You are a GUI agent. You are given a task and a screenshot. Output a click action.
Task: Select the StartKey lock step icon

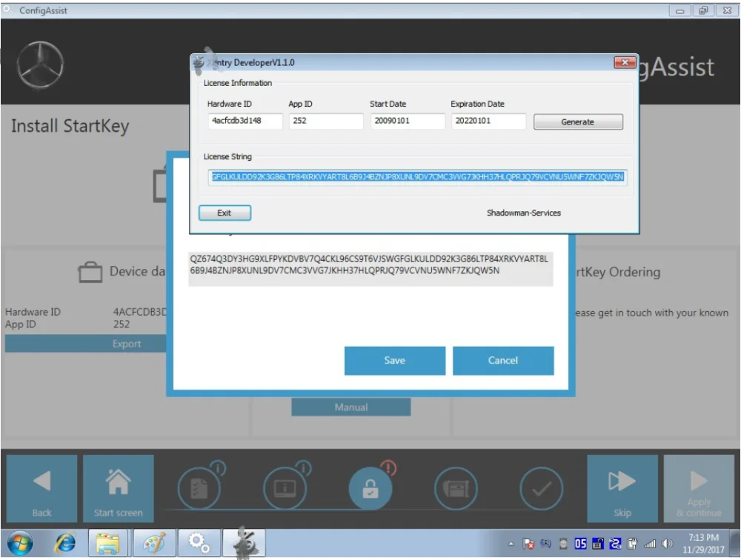click(x=370, y=489)
